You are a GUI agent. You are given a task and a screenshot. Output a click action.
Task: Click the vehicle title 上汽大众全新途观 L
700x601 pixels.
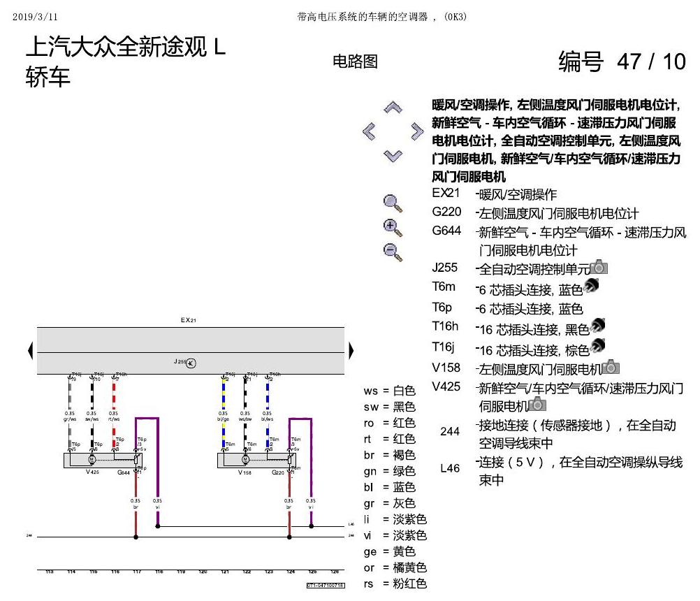[126, 47]
